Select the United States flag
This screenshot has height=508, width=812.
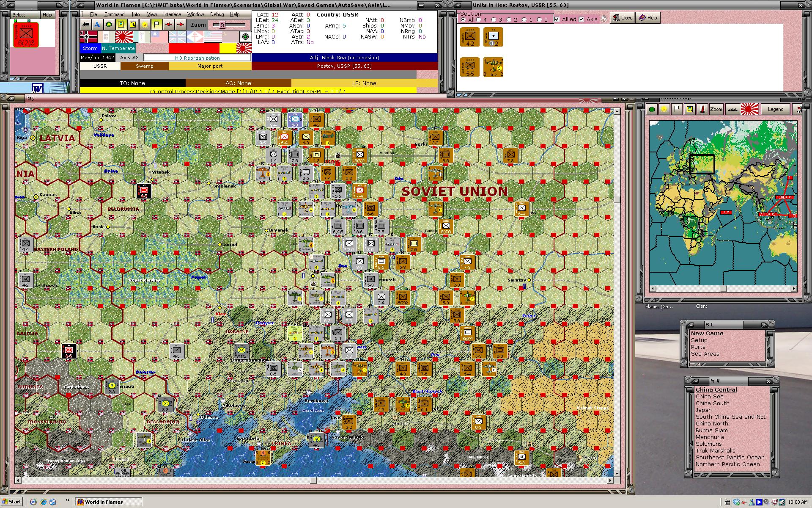pyautogui.click(x=213, y=36)
